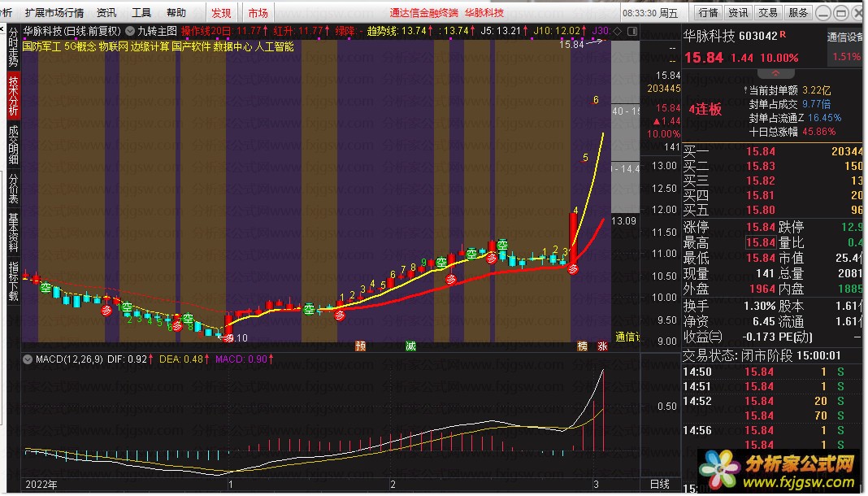Click the 榜 marker below the chart

(582, 346)
